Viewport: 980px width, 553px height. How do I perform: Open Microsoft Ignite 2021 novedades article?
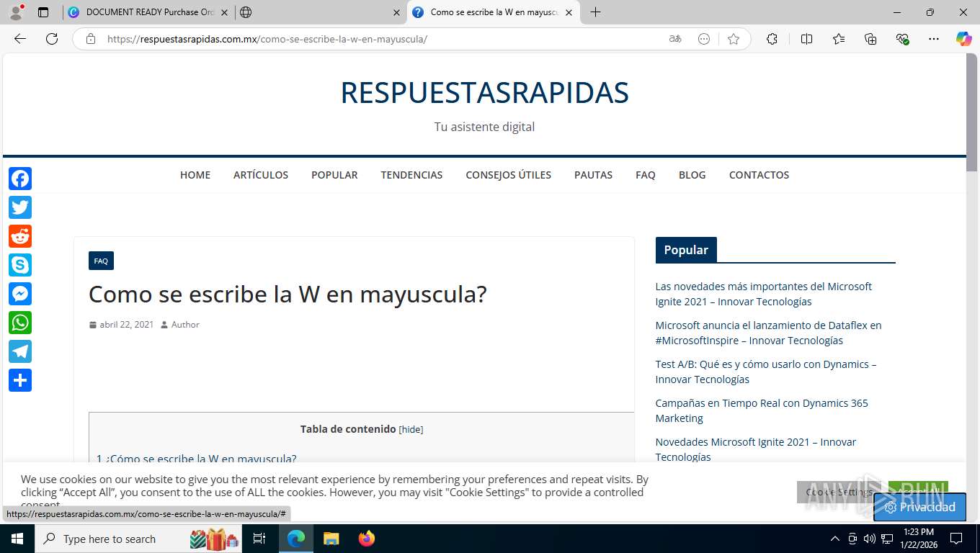tap(763, 294)
